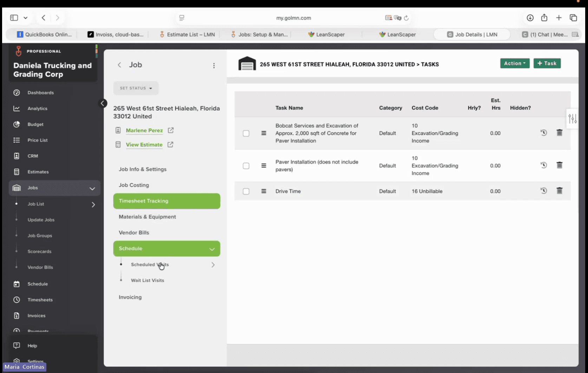This screenshot has height=373, width=588.
Task: Open Invoicing section of the job
Action: pos(130,297)
